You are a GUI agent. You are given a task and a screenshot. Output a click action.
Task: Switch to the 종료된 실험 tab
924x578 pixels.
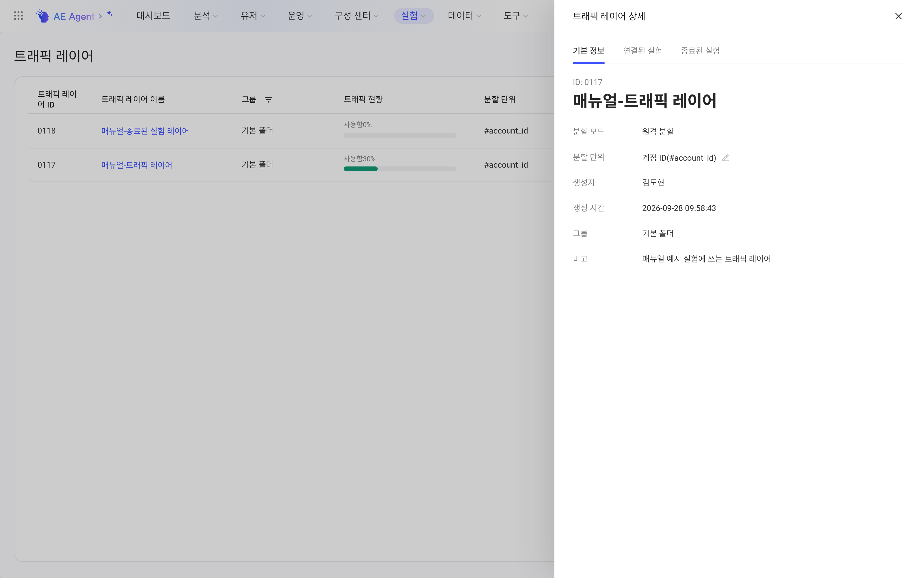pos(700,51)
